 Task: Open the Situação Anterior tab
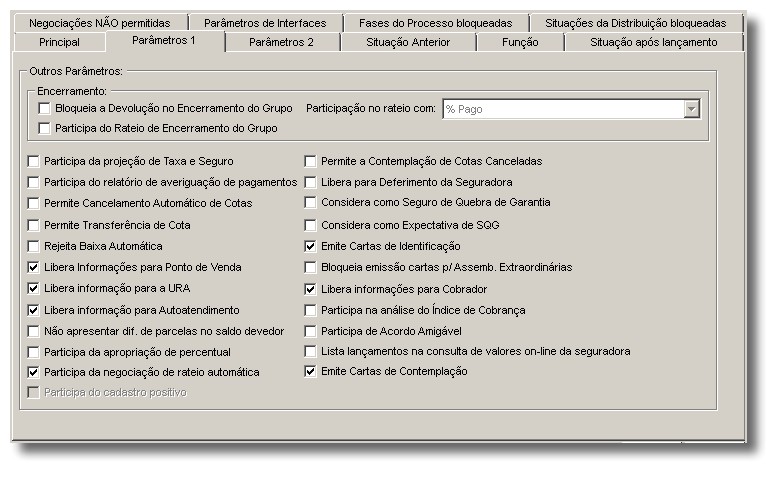click(x=408, y=42)
